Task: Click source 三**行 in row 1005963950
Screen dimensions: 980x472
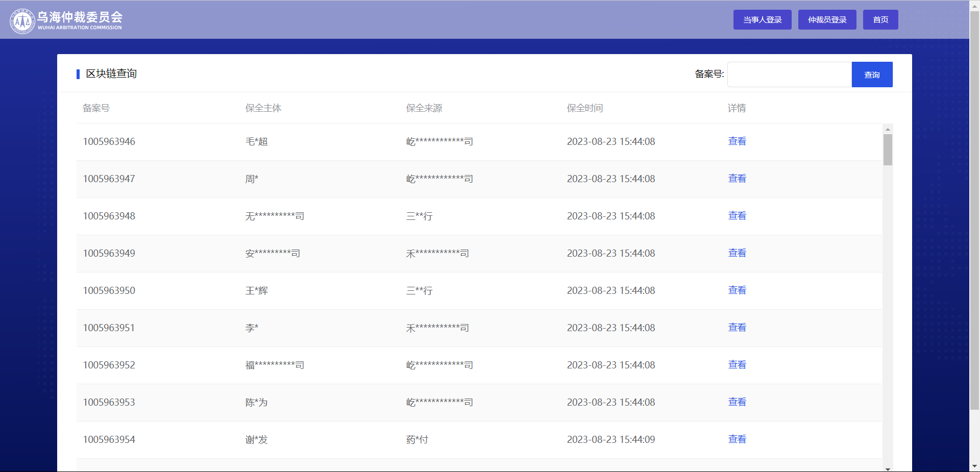Action: [419, 290]
